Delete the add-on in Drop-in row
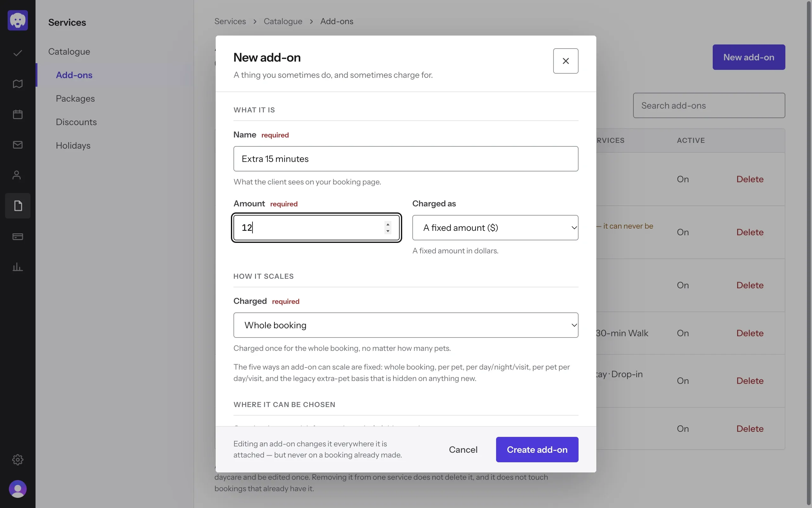 pyautogui.click(x=750, y=381)
